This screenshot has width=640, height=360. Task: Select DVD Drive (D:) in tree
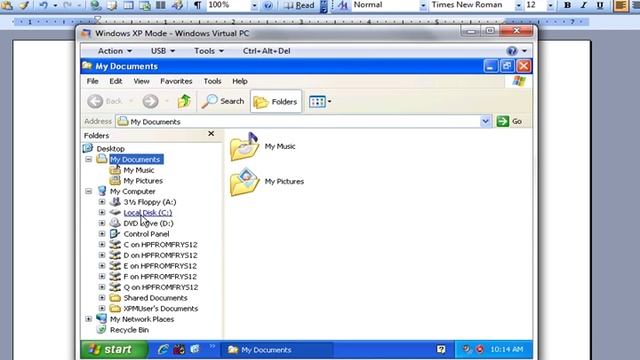(x=148, y=223)
